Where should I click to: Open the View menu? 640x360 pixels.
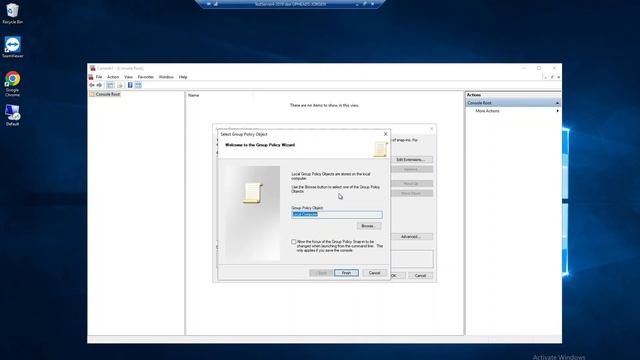coord(128,77)
